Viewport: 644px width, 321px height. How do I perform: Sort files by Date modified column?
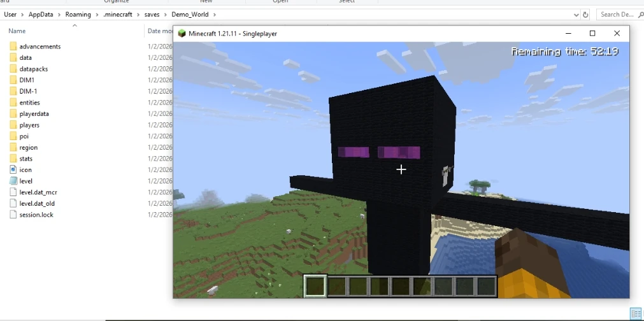[160, 31]
